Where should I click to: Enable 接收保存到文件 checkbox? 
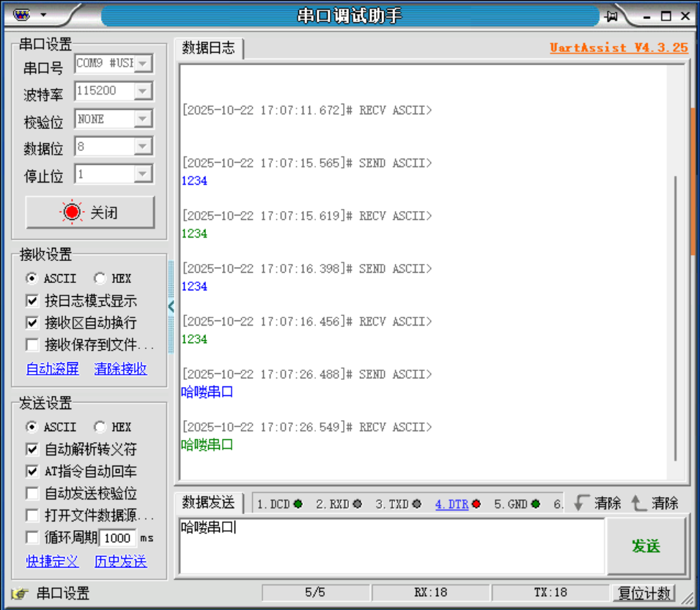(32, 345)
